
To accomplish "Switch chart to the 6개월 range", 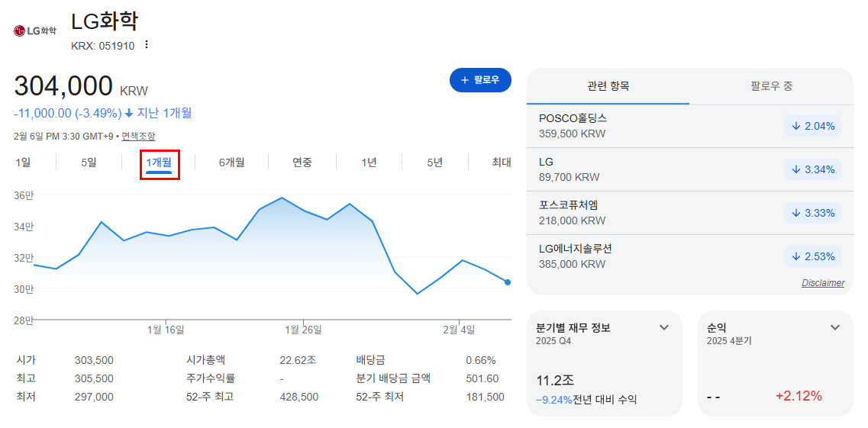I will (231, 163).
